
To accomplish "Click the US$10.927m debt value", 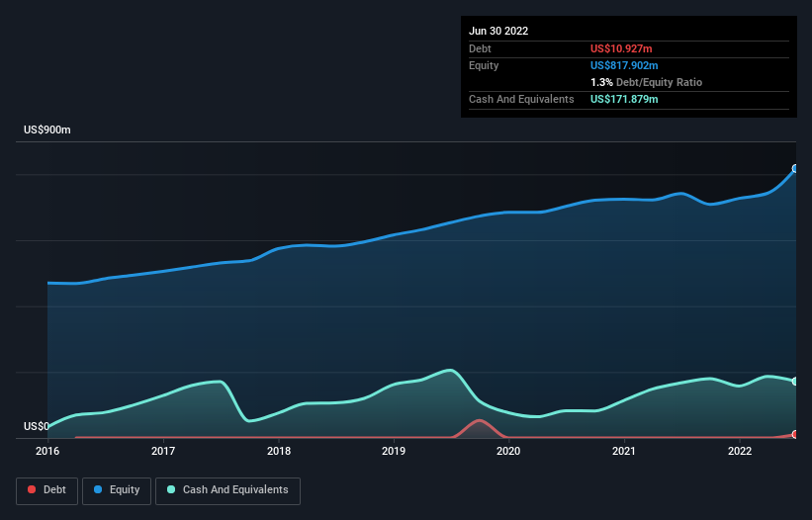I will [621, 48].
